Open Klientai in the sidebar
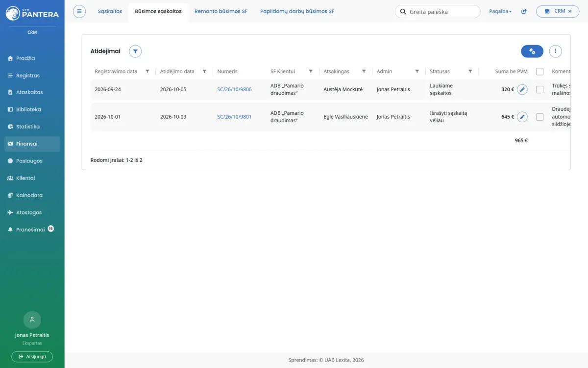The height and width of the screenshot is (368, 588). 32,178
